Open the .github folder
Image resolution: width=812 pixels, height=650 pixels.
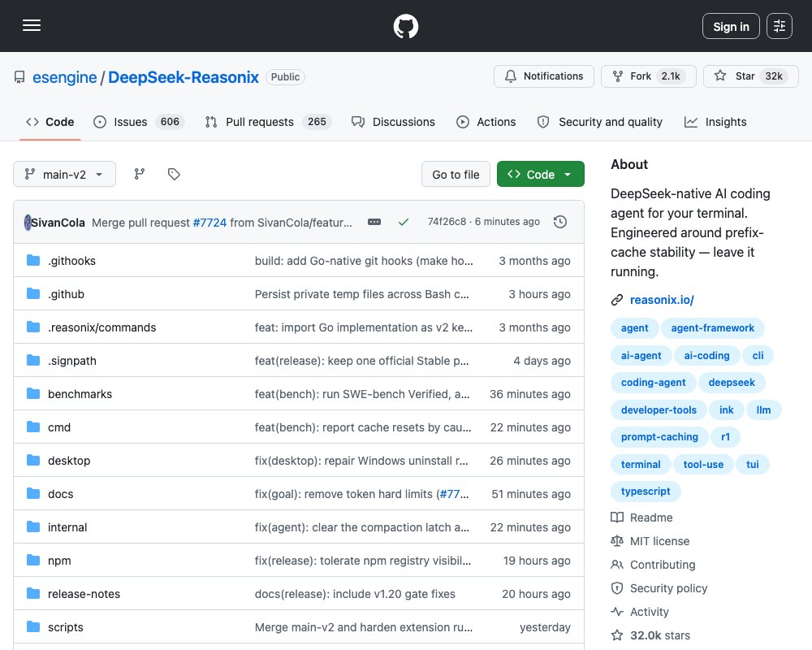click(66, 294)
